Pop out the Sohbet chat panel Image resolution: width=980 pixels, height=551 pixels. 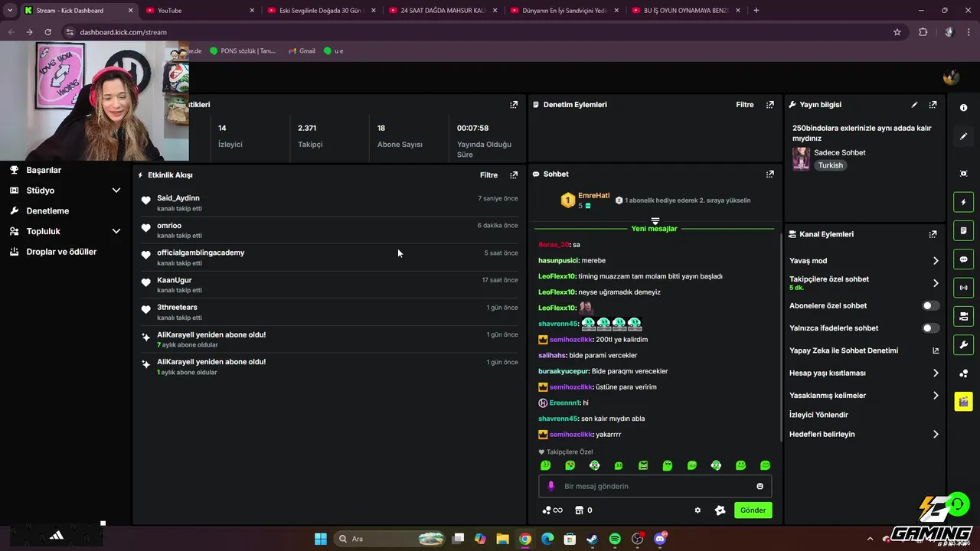(x=770, y=174)
